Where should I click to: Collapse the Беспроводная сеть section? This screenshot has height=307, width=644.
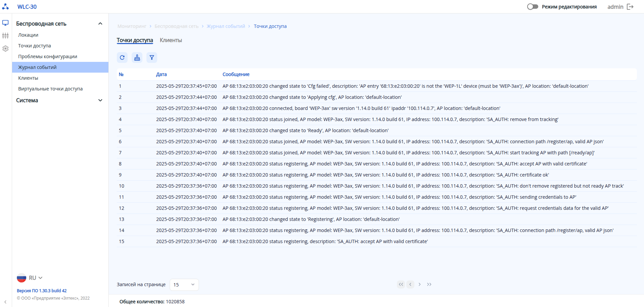point(100,24)
